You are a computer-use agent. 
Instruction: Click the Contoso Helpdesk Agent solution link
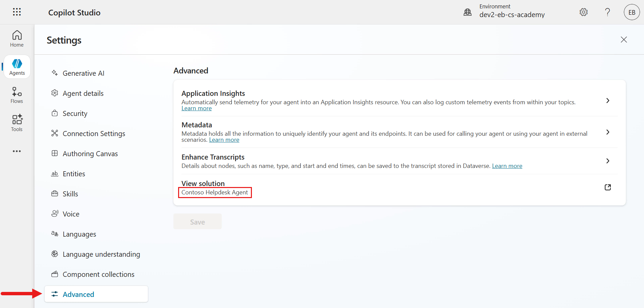click(x=215, y=192)
